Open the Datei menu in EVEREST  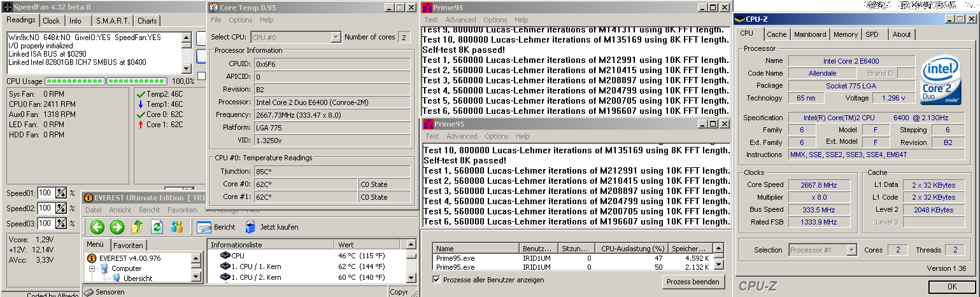(94, 210)
